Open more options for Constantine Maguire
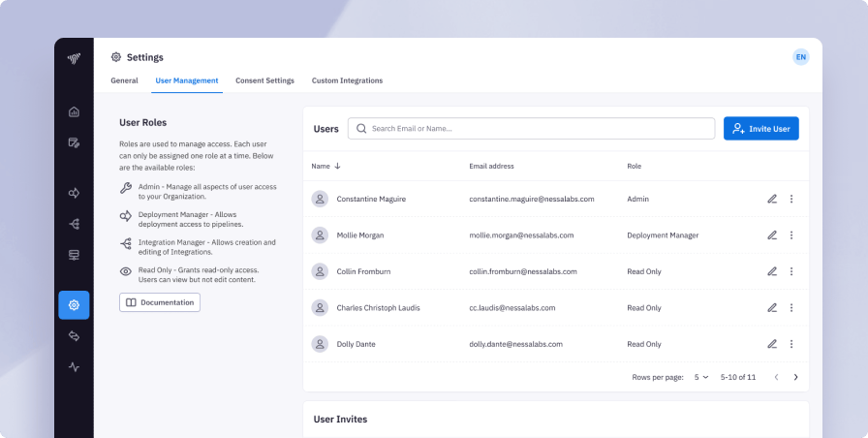The height and width of the screenshot is (438, 868). 791,199
